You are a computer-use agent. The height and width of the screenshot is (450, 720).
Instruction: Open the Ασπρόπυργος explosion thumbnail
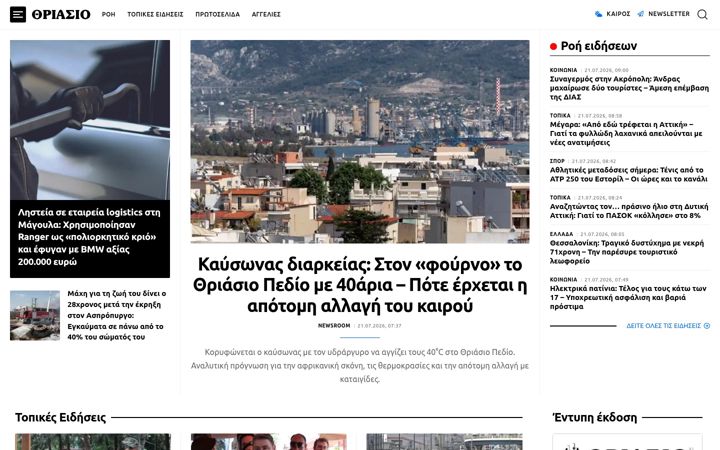coord(35,315)
